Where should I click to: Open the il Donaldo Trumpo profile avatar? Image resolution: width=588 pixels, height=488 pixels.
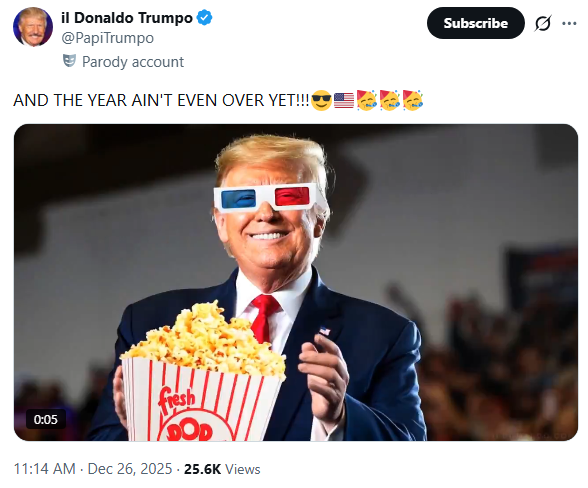pyautogui.click(x=33, y=27)
